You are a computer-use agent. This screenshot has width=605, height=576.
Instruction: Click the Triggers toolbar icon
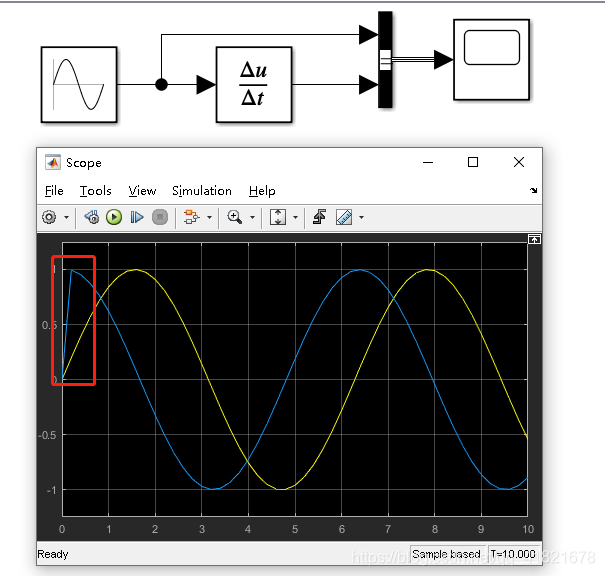[x=319, y=217]
